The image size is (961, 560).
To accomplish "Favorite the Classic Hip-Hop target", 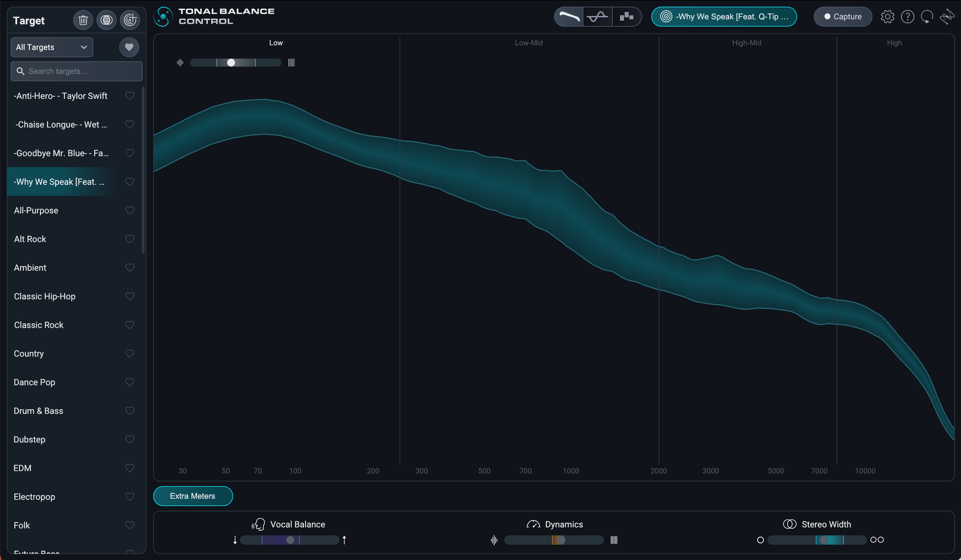I will (x=130, y=296).
